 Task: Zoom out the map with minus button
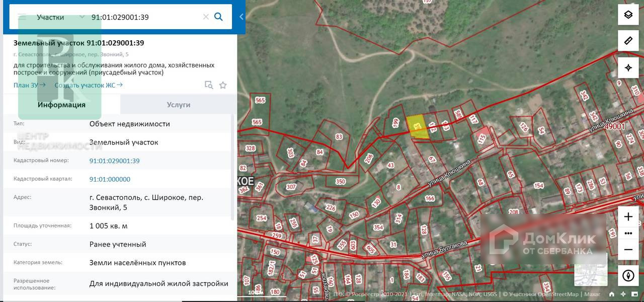(628, 249)
